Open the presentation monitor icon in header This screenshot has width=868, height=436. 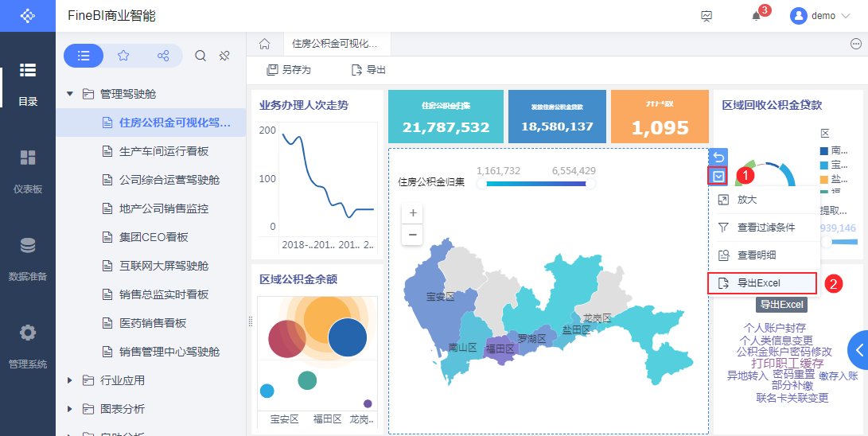click(x=706, y=16)
